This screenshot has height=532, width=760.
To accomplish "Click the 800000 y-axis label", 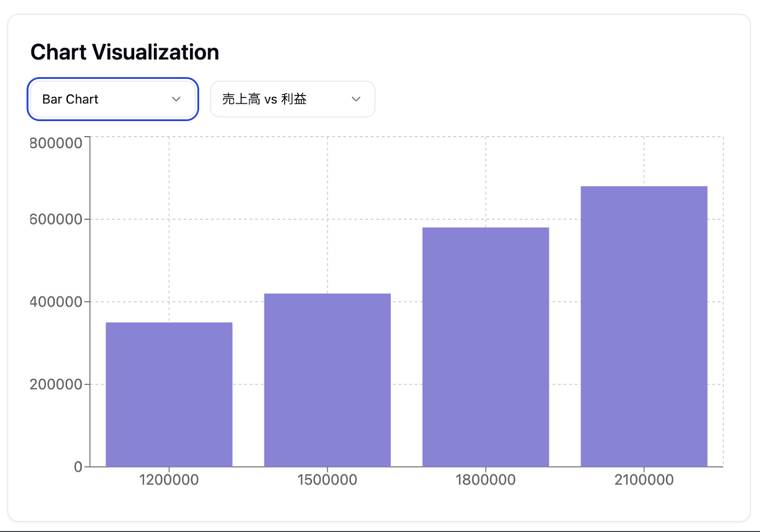I will pos(56,143).
